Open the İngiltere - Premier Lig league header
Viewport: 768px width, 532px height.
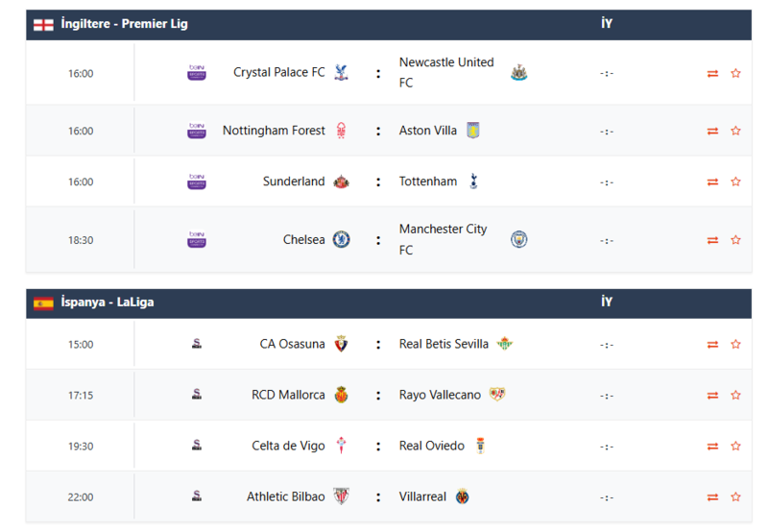tap(125, 24)
